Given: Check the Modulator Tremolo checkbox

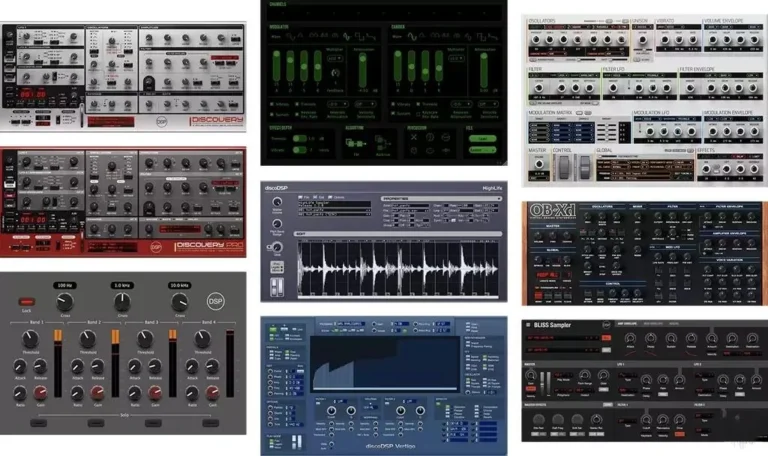Looking at the screenshot, I should (x=297, y=104).
